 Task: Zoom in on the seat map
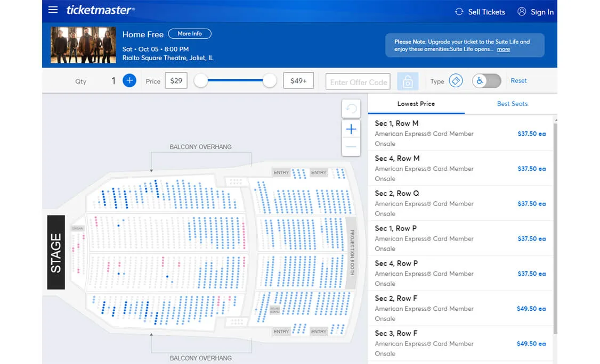(x=351, y=129)
